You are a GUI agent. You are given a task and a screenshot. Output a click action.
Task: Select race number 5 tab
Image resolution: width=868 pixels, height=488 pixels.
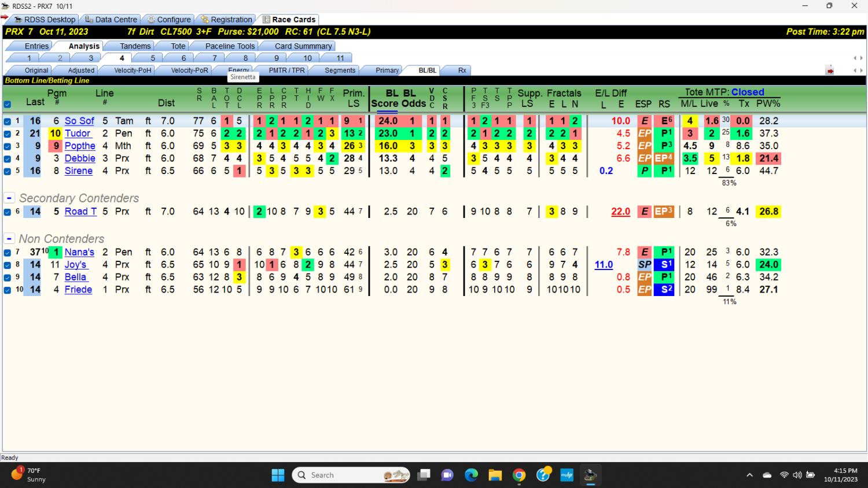click(153, 58)
